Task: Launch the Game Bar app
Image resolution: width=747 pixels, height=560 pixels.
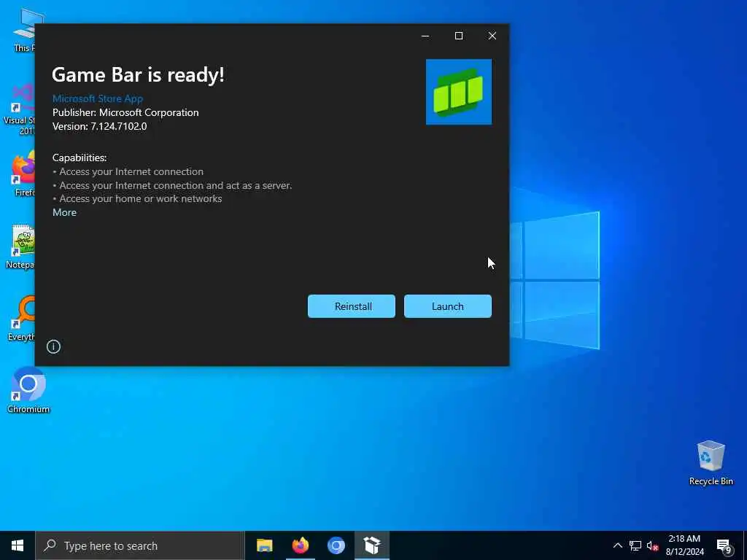Action: tap(447, 306)
